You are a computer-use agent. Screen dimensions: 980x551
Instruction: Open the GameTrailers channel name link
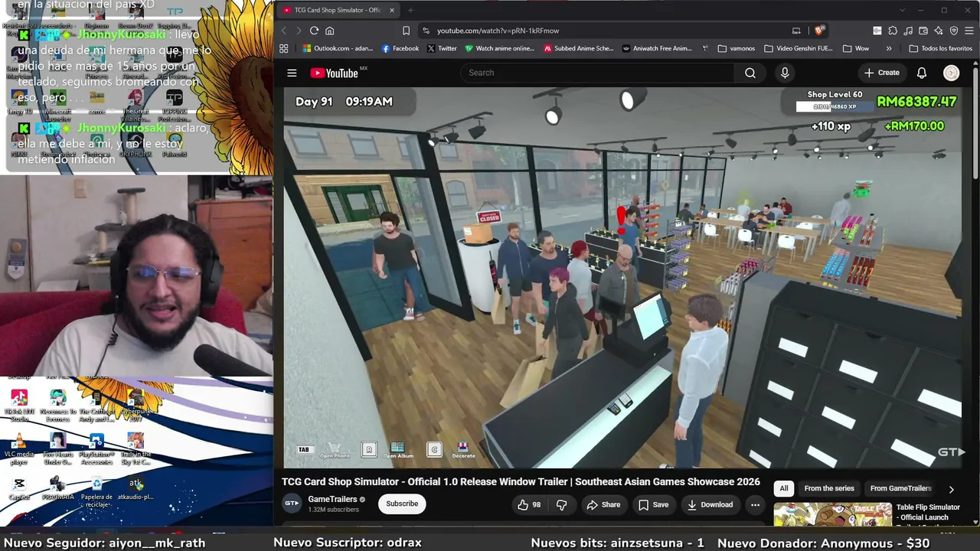pos(332,500)
